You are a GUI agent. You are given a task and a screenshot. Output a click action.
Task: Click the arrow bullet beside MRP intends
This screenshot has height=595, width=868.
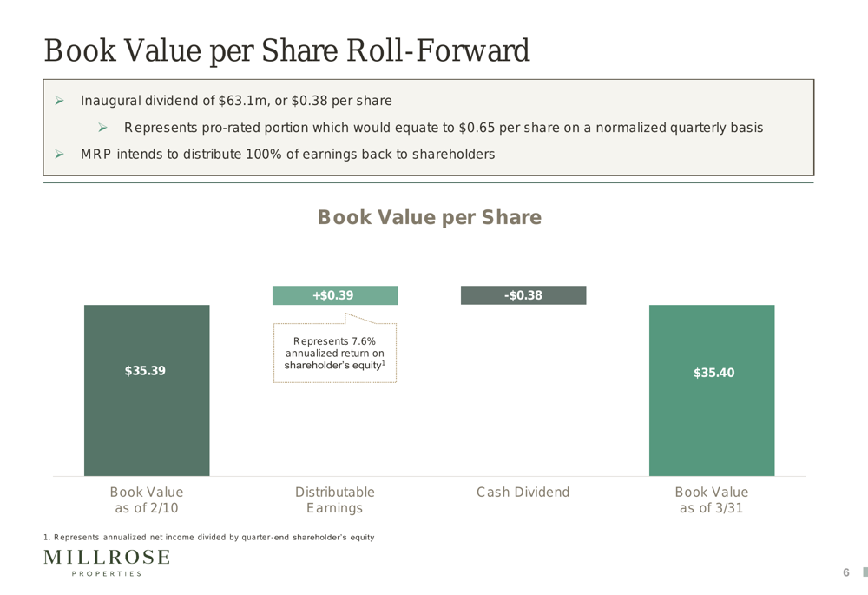pos(59,155)
